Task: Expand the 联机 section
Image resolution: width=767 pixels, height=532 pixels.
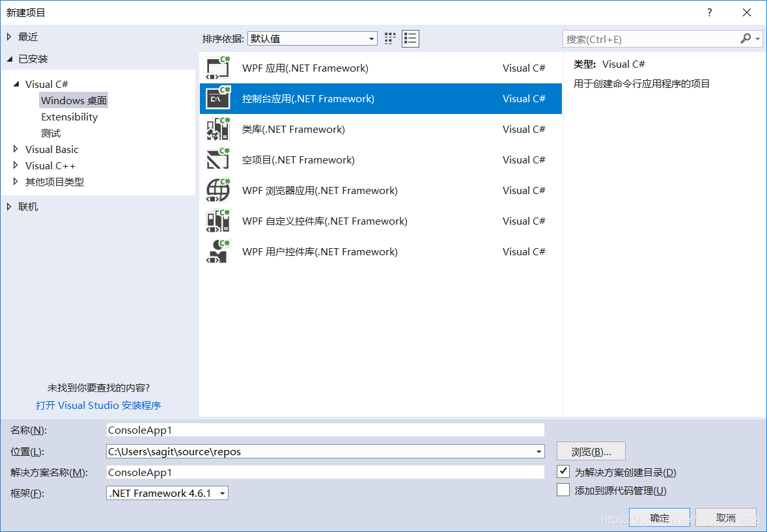Action: coord(9,206)
